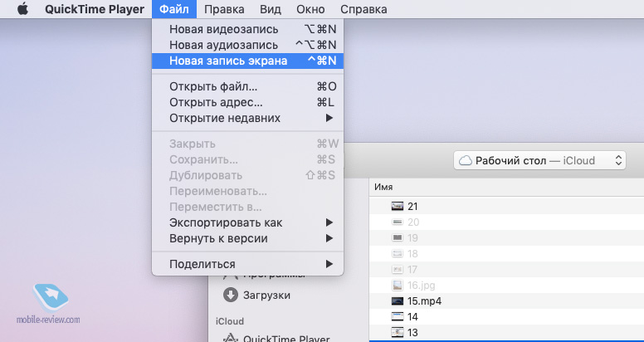
Task: Choose Открыть файл… menu item
Action: point(247,86)
